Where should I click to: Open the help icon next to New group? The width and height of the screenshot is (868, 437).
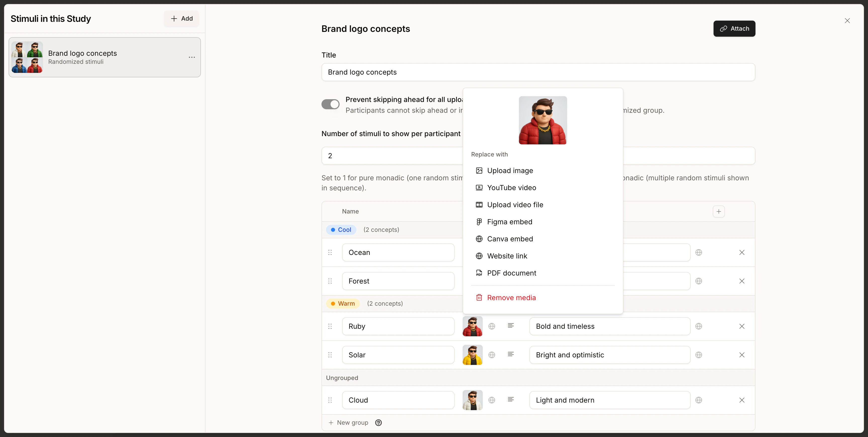pyautogui.click(x=378, y=422)
